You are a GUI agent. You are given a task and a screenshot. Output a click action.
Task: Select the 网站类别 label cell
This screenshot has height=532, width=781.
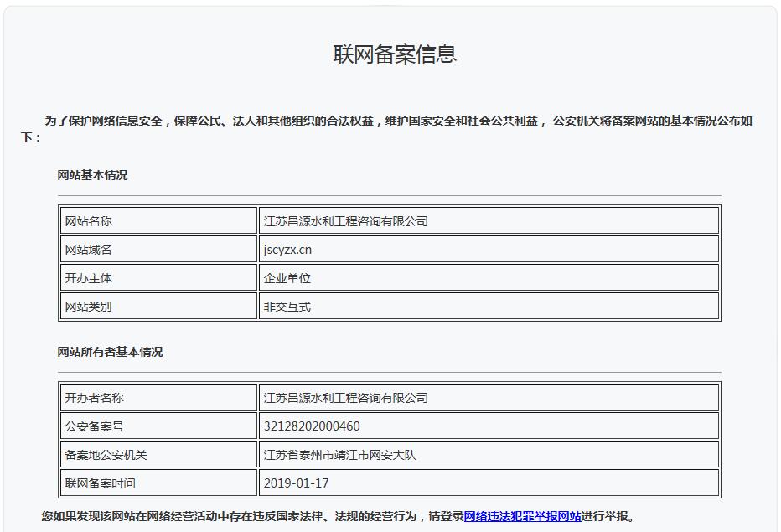pos(88,307)
